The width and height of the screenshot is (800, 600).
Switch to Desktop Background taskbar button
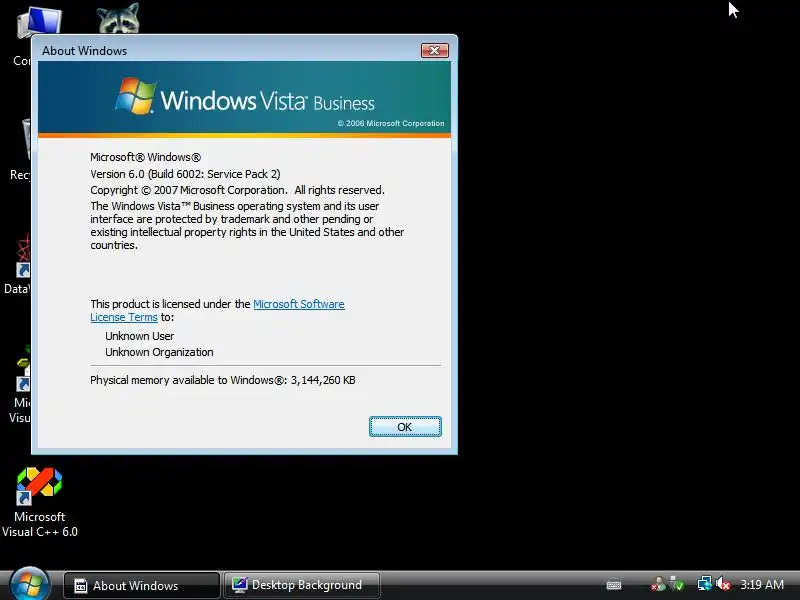[x=303, y=585]
